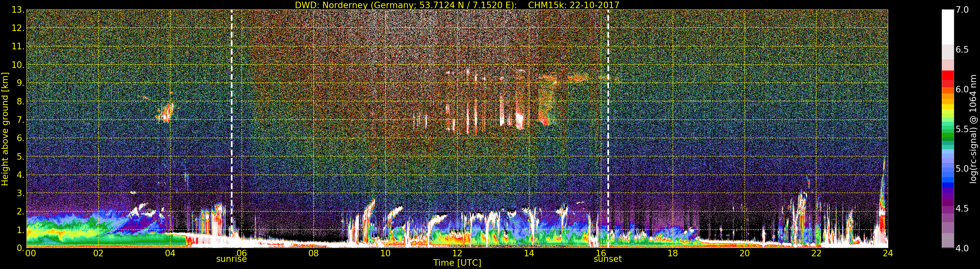Select the '14' time axis tick label
This screenshot has height=269, width=980.
tap(529, 253)
